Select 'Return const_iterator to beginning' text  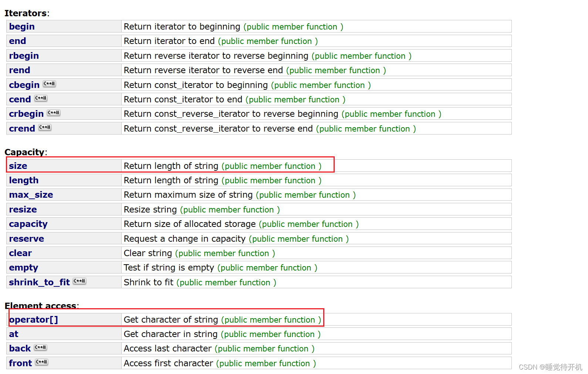(196, 85)
